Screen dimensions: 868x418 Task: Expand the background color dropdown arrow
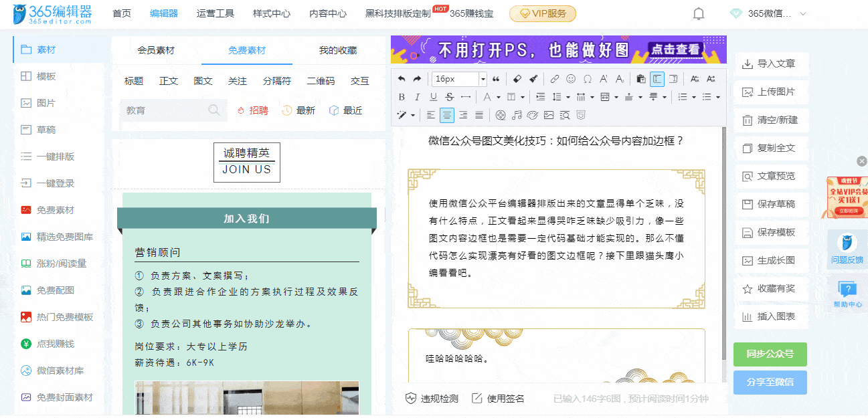[523, 97]
